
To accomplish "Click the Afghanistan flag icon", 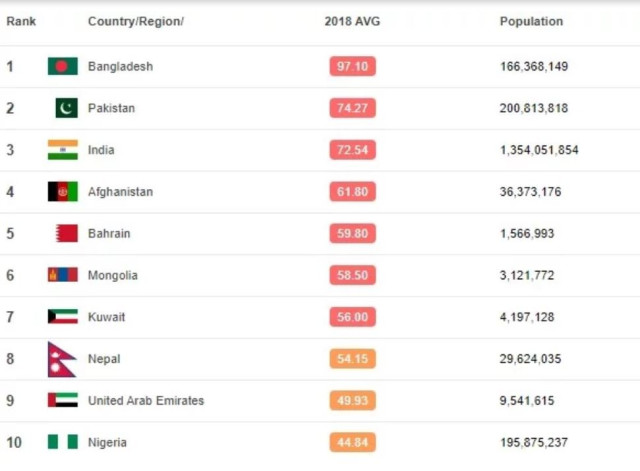I will coord(62,192).
